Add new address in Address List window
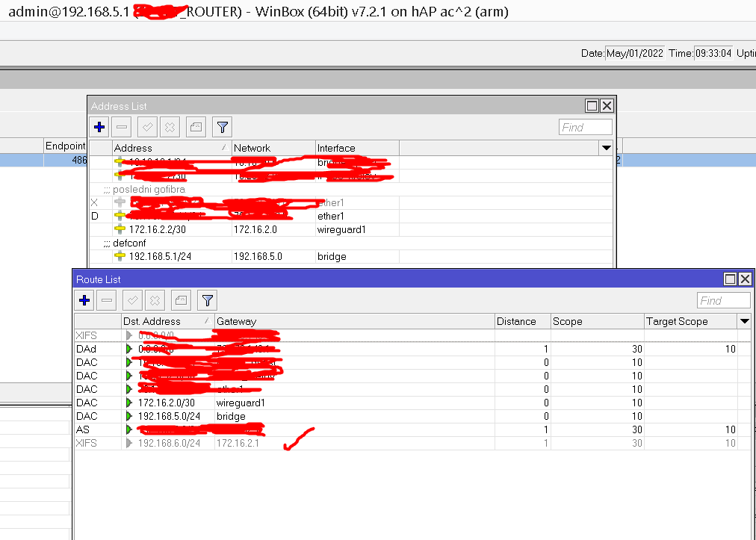The width and height of the screenshot is (756, 540). tap(99, 127)
